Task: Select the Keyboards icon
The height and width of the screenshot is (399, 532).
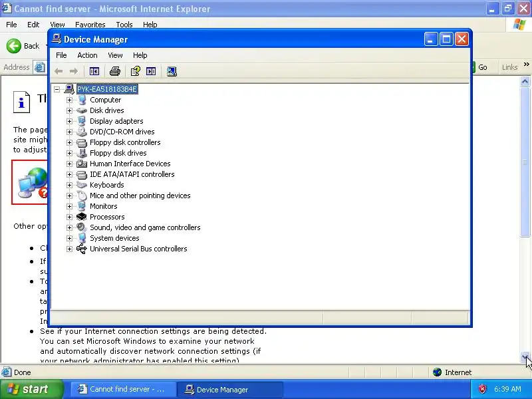Action: [x=82, y=185]
